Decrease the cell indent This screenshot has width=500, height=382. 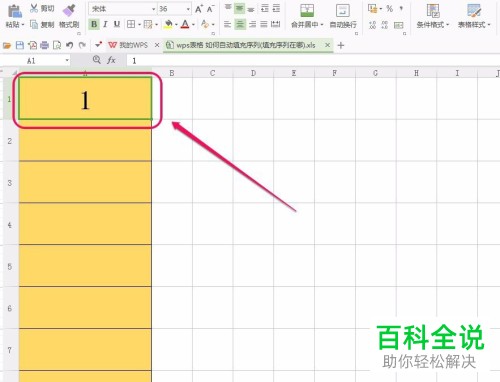[265, 8]
